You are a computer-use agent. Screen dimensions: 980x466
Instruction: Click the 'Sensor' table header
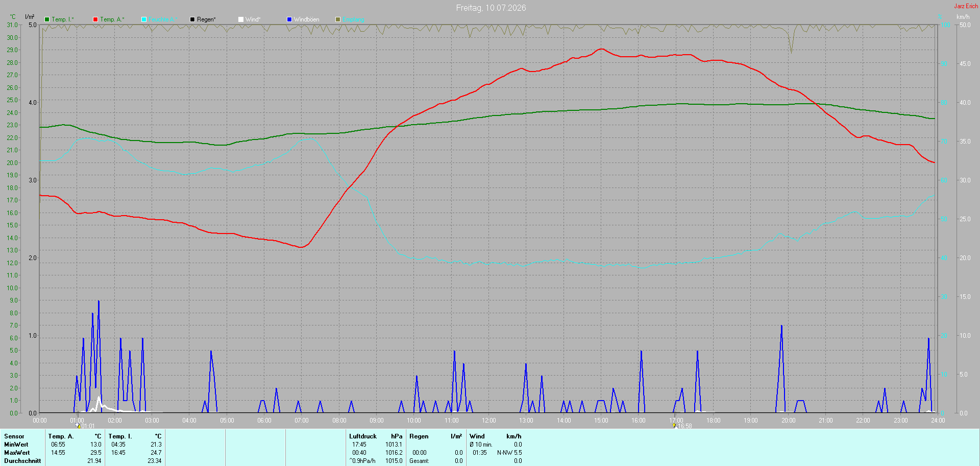click(x=14, y=436)
